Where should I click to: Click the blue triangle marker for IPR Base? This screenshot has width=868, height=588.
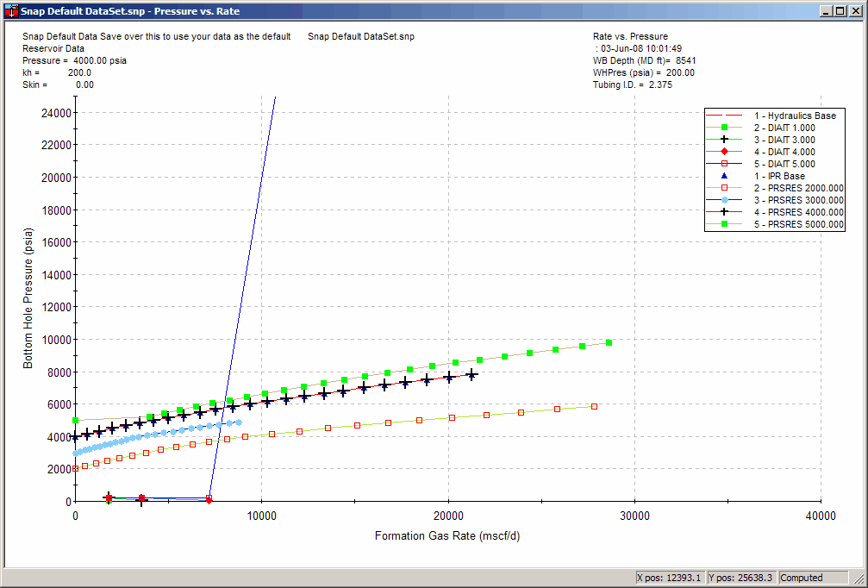click(724, 175)
